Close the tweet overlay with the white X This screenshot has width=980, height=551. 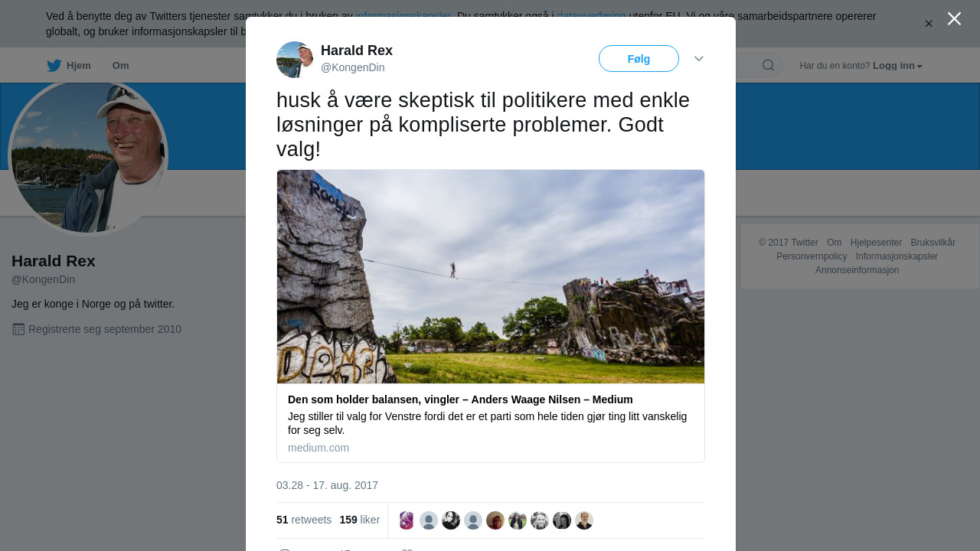click(x=954, y=18)
